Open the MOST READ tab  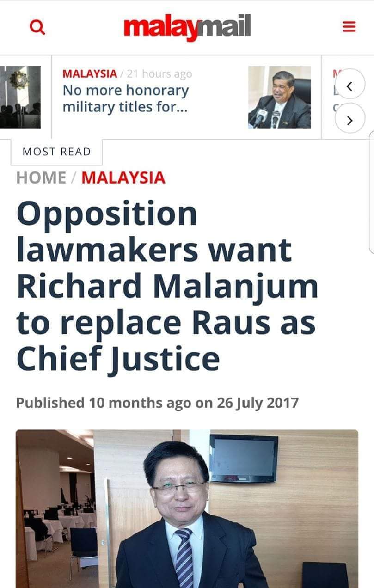click(x=56, y=152)
